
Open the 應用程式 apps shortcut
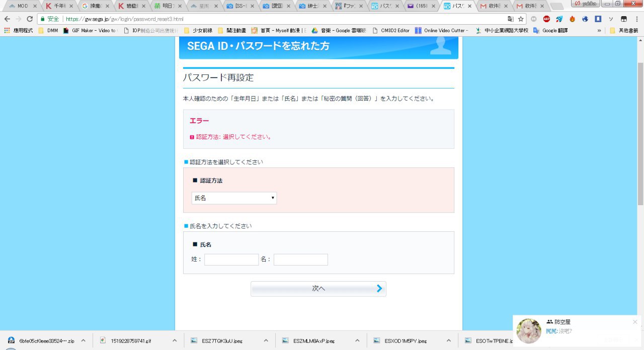pyautogui.click(x=19, y=30)
